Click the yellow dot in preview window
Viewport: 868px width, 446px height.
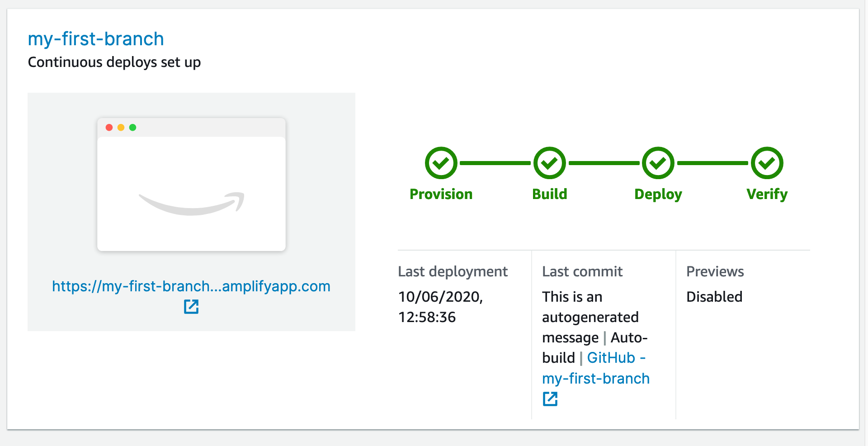pos(121,128)
